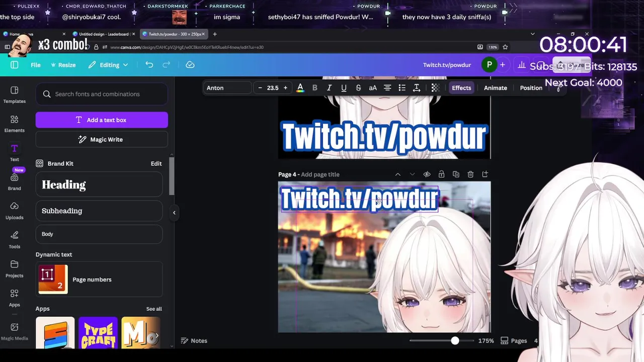Toggle underline formatting

pyautogui.click(x=344, y=88)
